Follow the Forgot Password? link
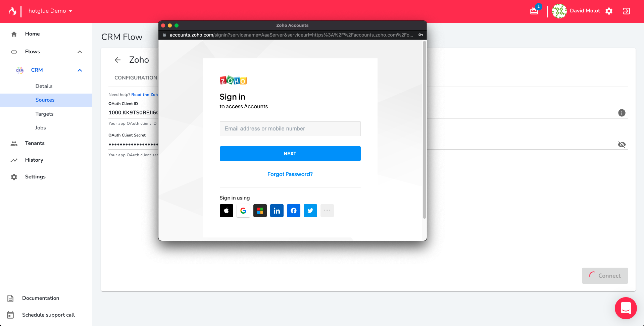 click(x=290, y=174)
